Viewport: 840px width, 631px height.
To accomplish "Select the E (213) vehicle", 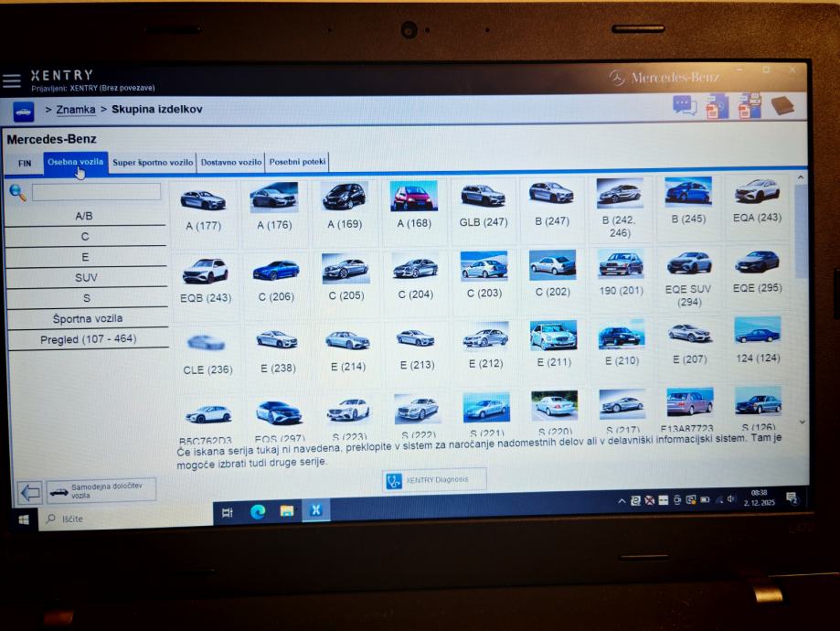I will click(x=416, y=349).
